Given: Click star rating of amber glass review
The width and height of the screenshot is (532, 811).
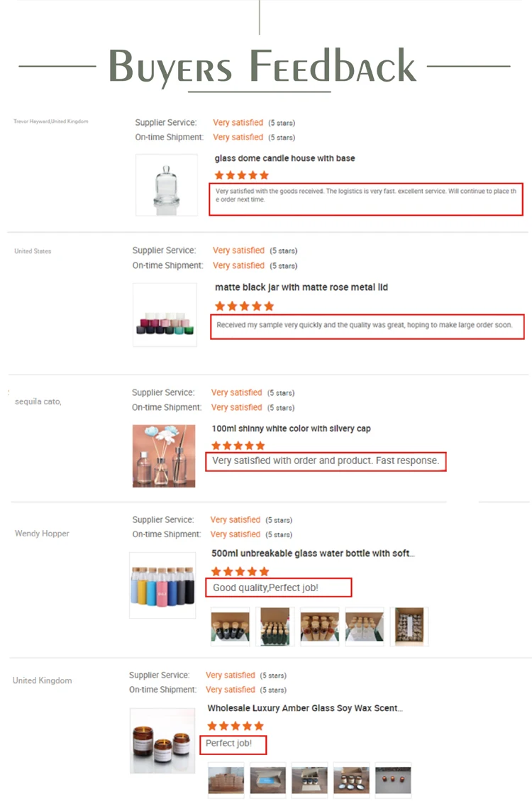Looking at the screenshot, I should point(235,726).
